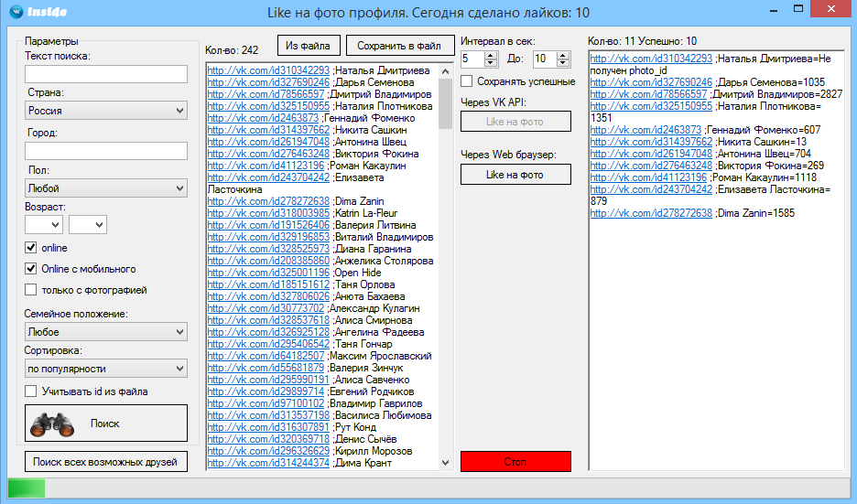Image resolution: width=857 pixels, height=504 pixels.
Task: Click the user list scrollbar thumb
Action: click(x=446, y=103)
